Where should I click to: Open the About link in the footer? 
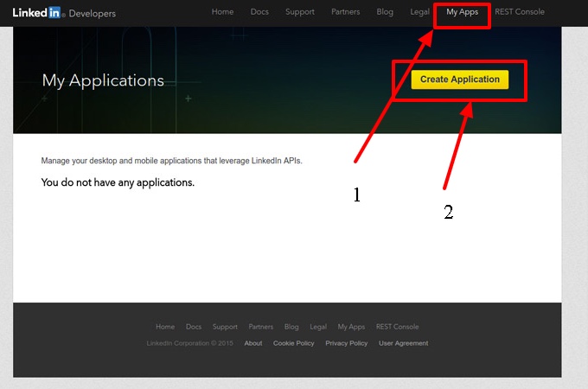point(253,343)
